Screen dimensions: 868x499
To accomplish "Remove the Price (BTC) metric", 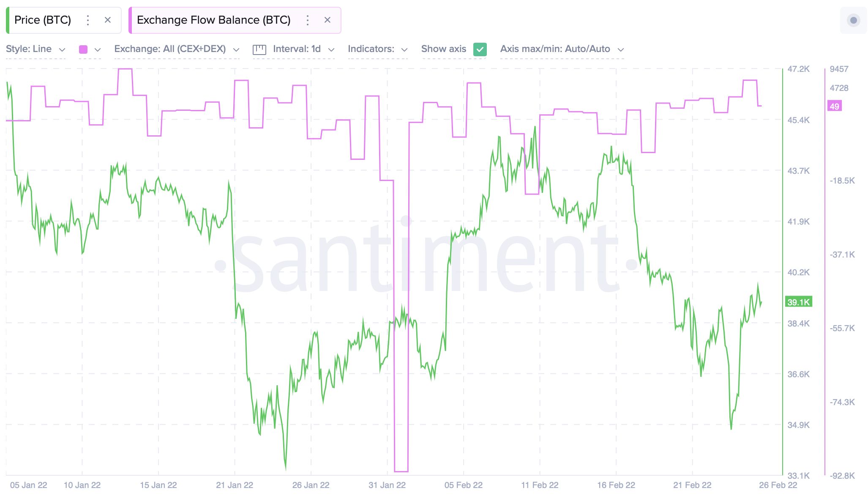I will [108, 20].
